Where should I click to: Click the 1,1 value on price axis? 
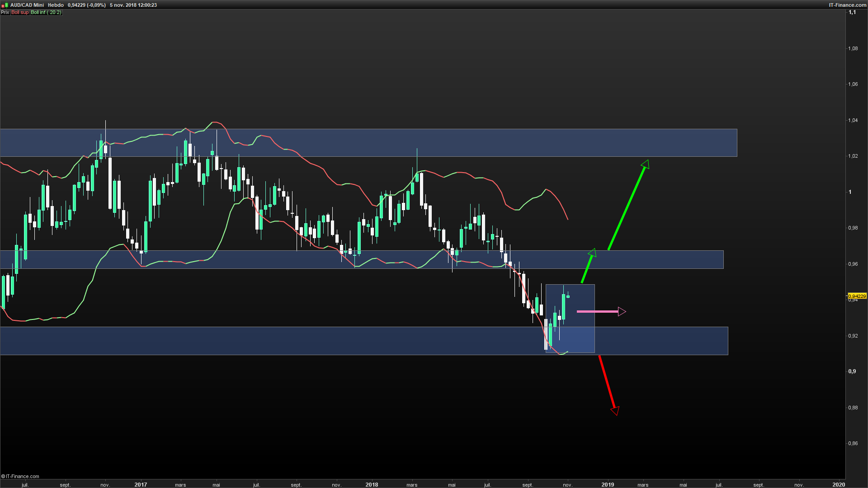point(852,12)
